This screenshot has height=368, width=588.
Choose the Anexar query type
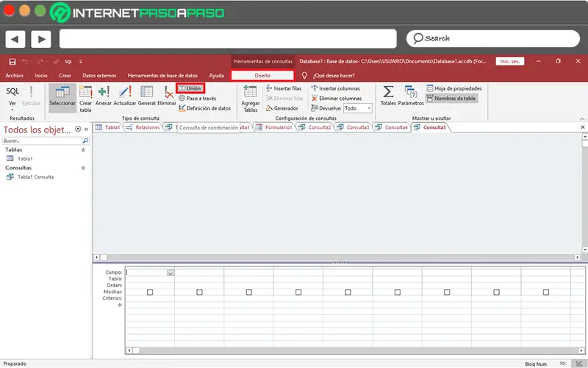(104, 96)
